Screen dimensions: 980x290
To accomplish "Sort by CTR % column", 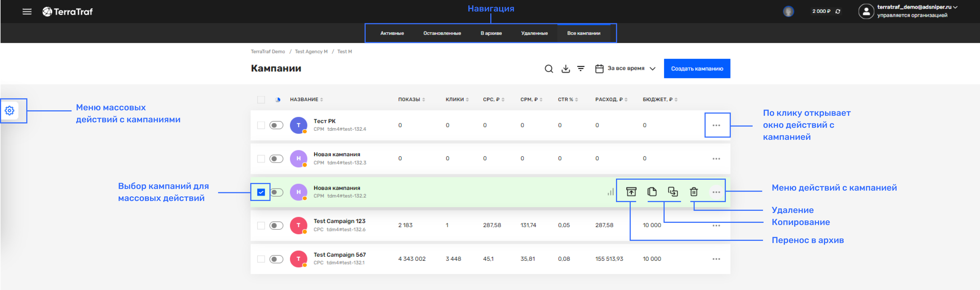I will [568, 100].
